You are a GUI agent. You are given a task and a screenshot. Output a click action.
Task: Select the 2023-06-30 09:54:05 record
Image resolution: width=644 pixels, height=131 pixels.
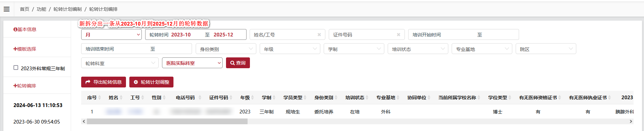(37, 122)
